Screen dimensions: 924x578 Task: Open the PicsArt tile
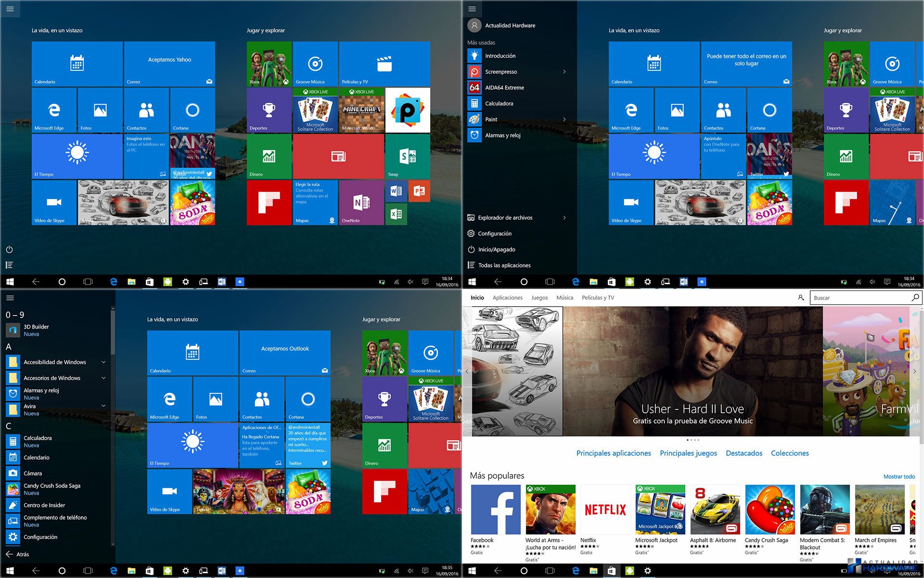407,110
